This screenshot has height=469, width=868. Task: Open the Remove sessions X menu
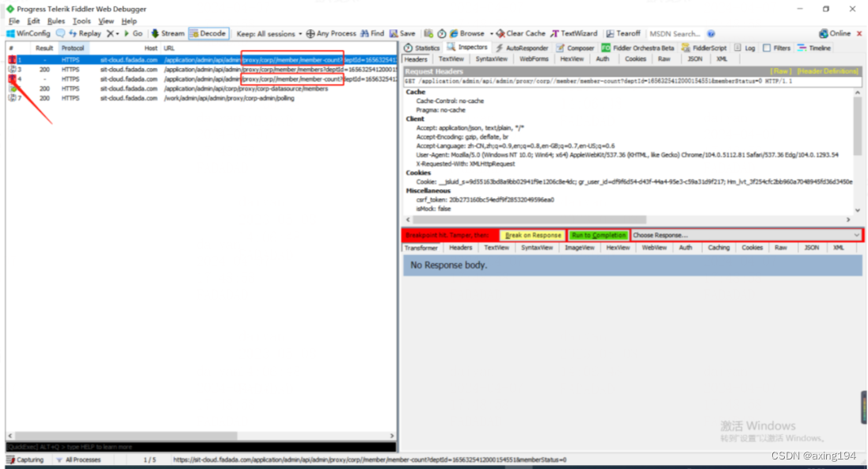point(112,34)
